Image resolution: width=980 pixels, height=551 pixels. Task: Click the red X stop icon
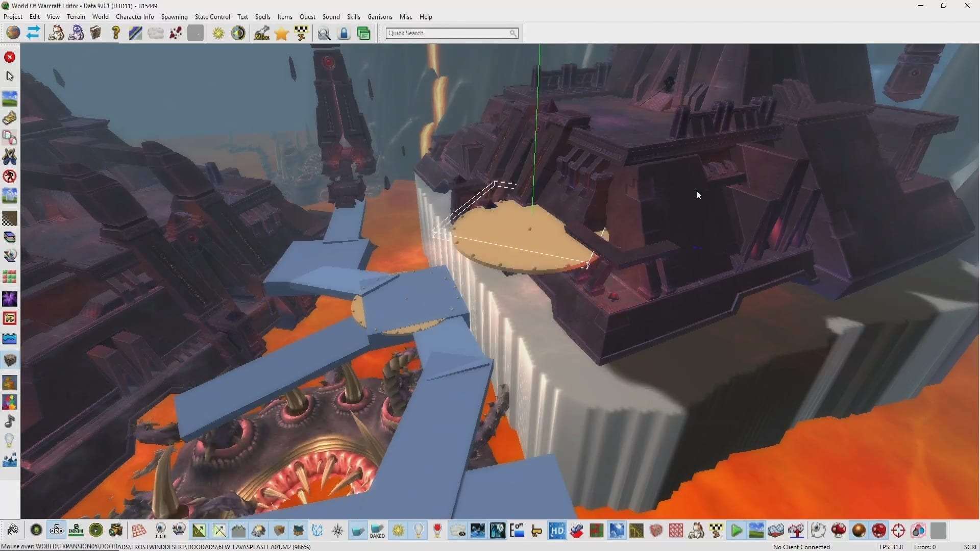[10, 57]
